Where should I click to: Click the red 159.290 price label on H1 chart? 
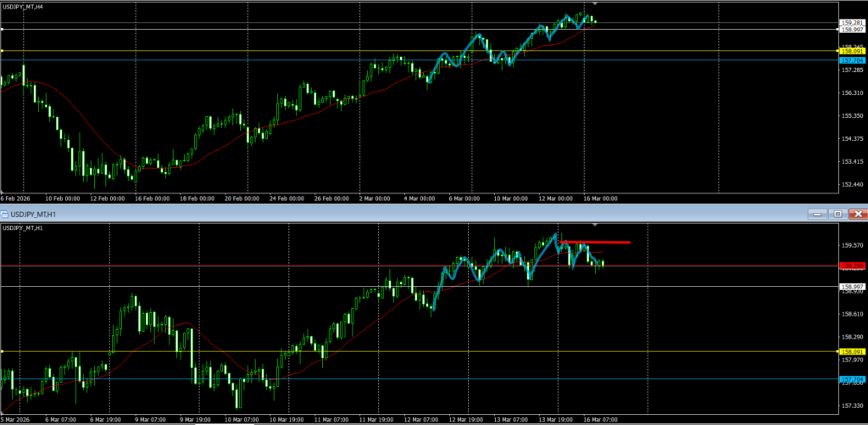click(x=852, y=266)
